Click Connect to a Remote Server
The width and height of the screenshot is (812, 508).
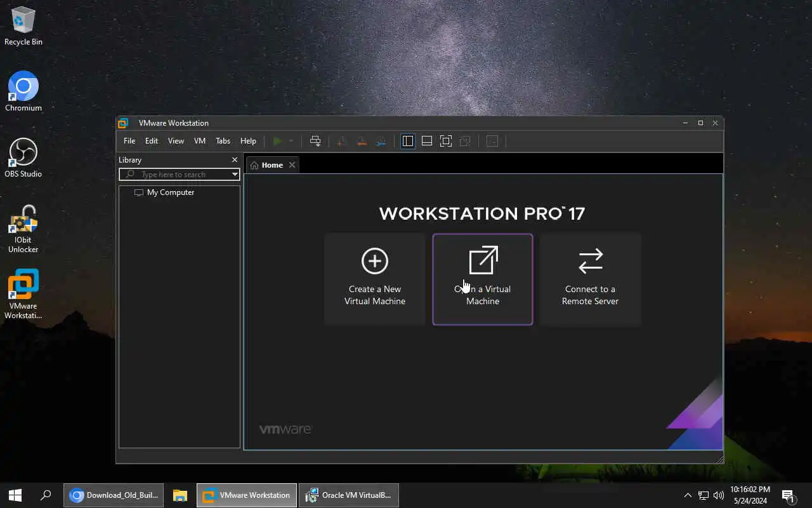point(591,279)
